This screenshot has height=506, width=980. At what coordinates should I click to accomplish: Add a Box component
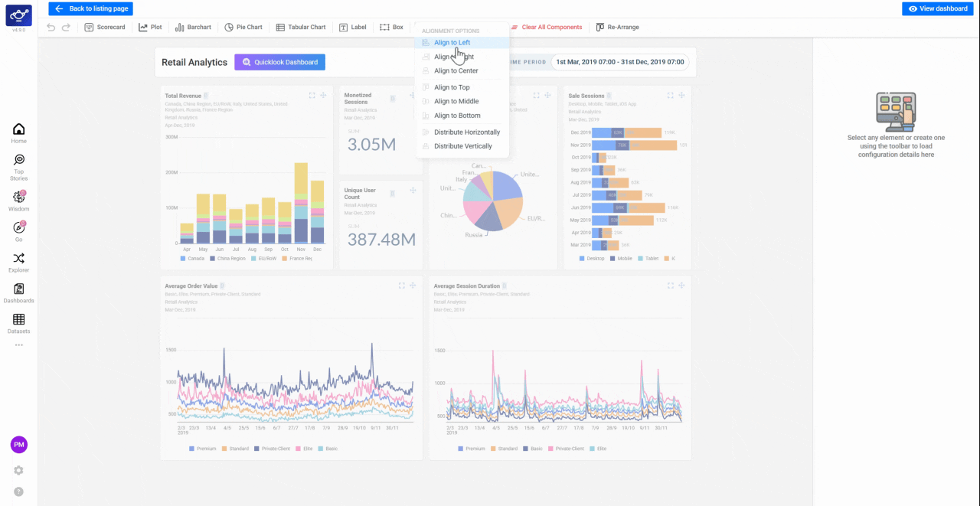(392, 27)
